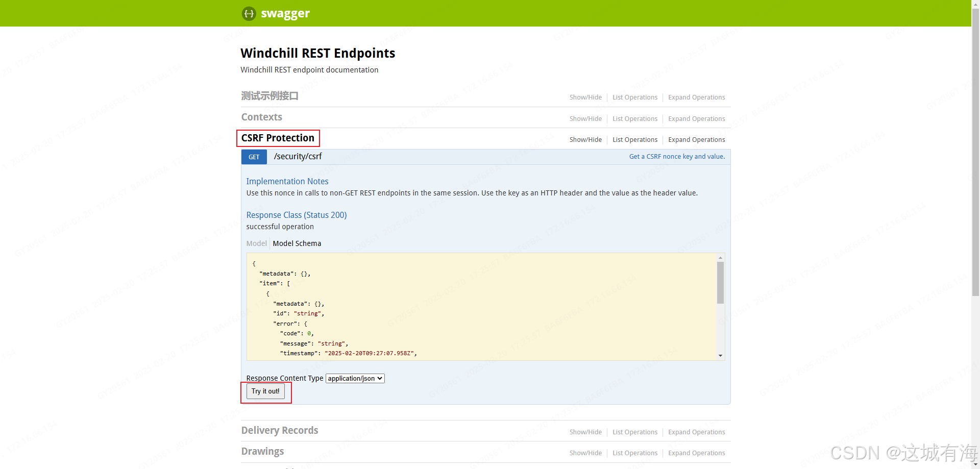Click List Operations for Drawings

(635, 453)
